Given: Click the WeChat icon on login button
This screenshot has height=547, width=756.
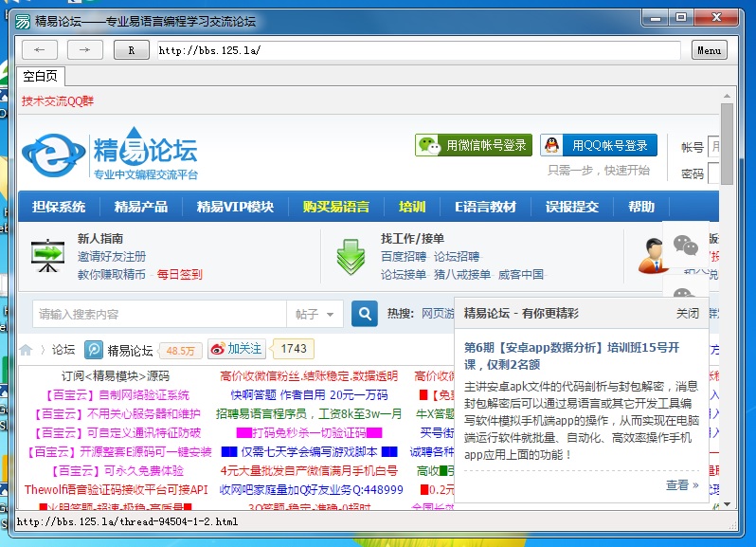Looking at the screenshot, I should (429, 145).
